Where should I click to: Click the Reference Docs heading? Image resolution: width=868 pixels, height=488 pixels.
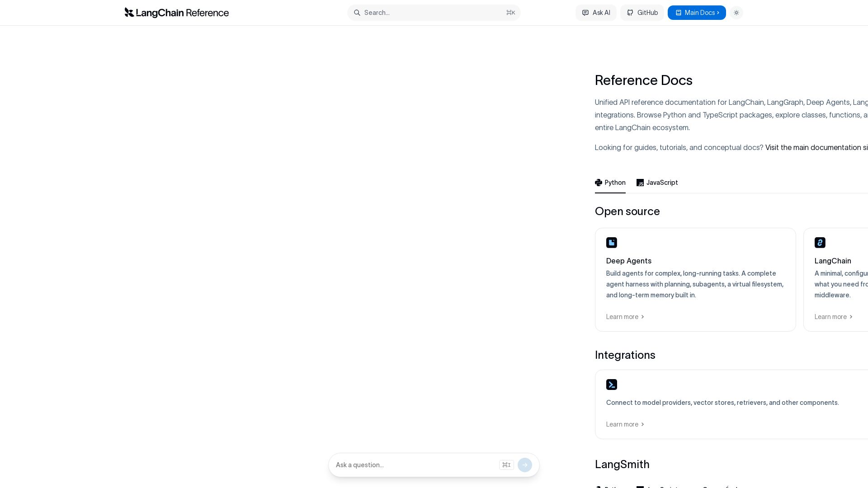click(x=644, y=80)
